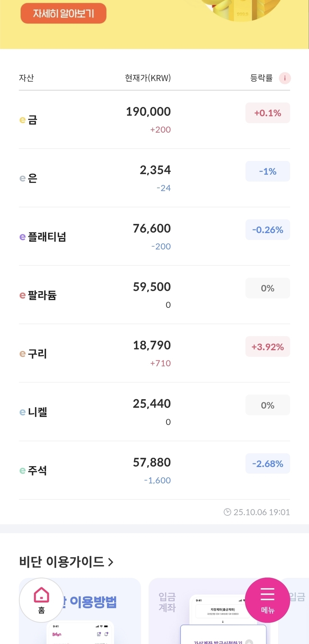Click the 현재가(KRW) column header
309x644 pixels.
click(148, 78)
